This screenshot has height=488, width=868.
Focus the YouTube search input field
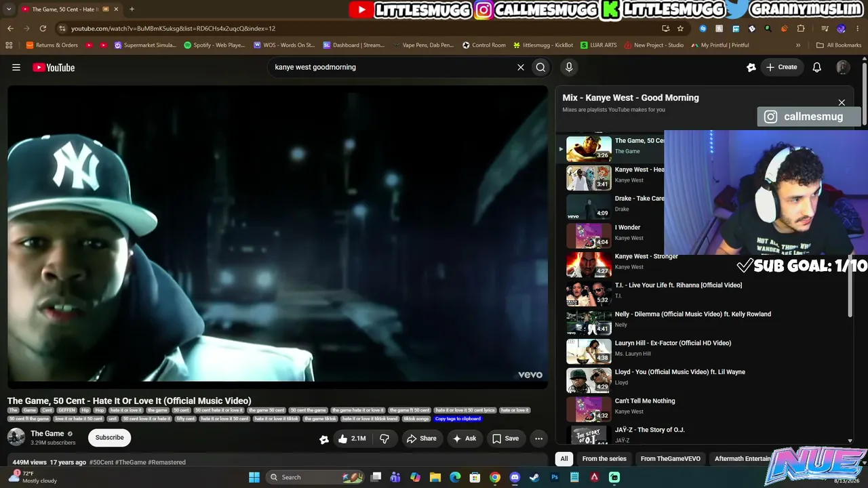coord(393,67)
